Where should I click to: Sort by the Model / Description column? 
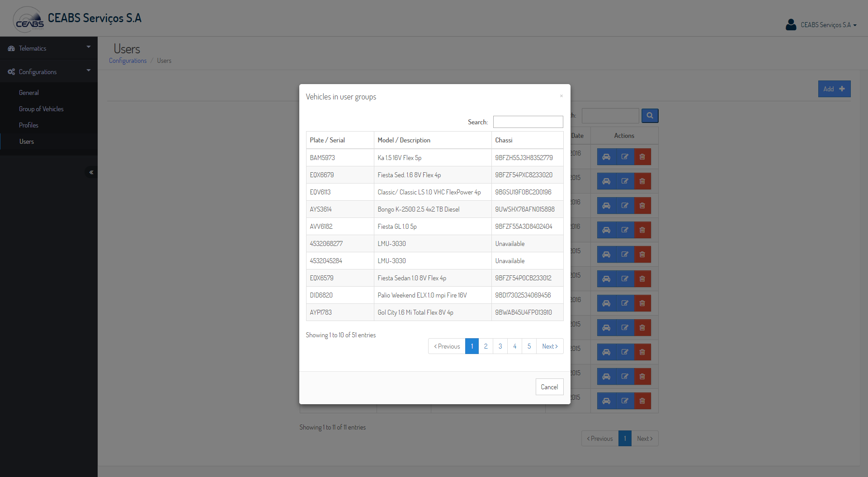tap(433, 140)
